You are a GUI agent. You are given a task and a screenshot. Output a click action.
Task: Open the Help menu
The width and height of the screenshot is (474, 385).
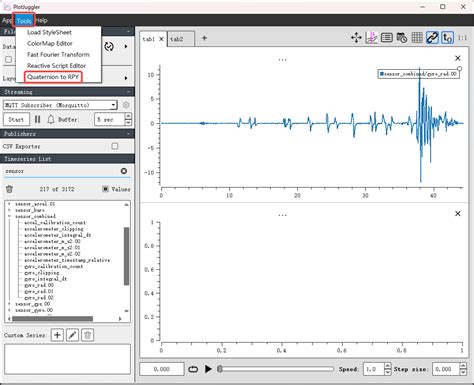click(x=41, y=20)
